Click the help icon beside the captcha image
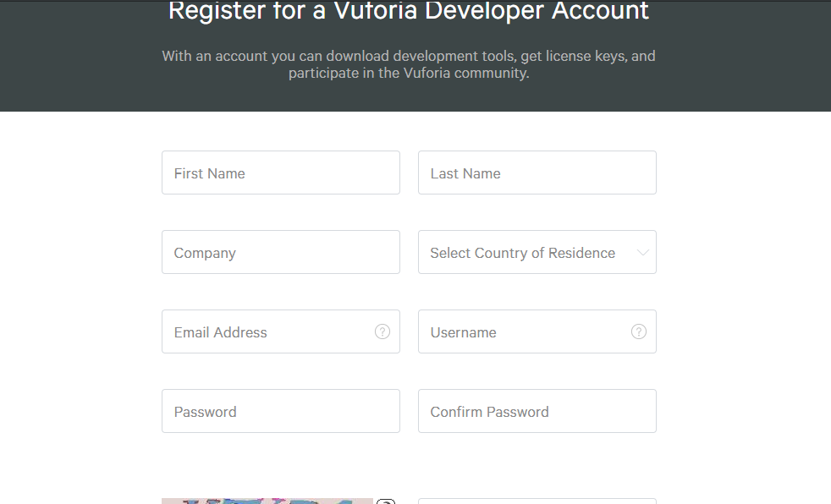This screenshot has height=504, width=831. click(386, 501)
